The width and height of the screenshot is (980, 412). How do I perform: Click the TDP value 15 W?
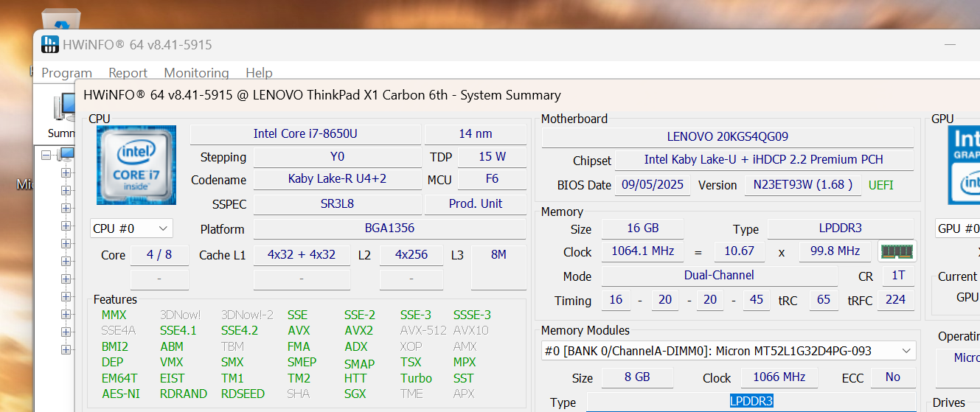coord(492,157)
